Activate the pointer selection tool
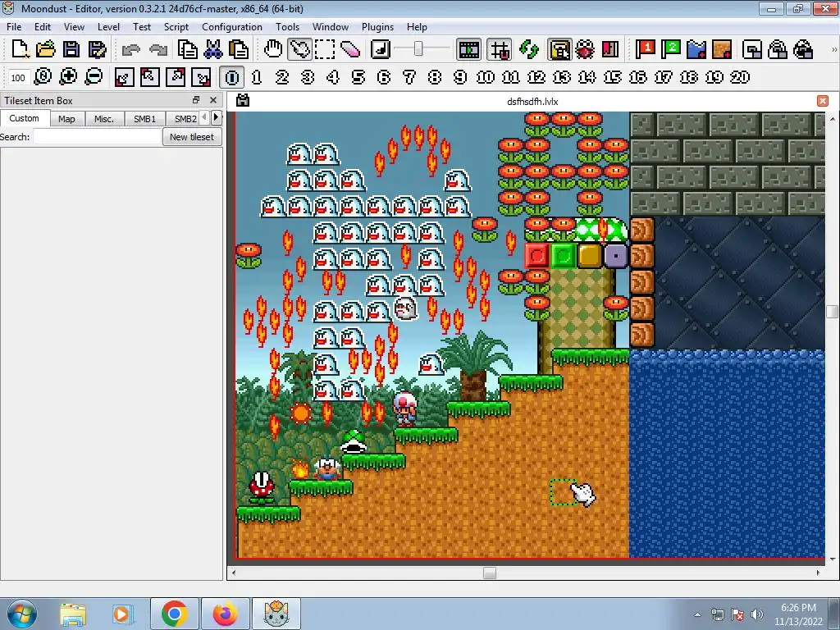This screenshot has width=840, height=630. pyautogui.click(x=299, y=50)
